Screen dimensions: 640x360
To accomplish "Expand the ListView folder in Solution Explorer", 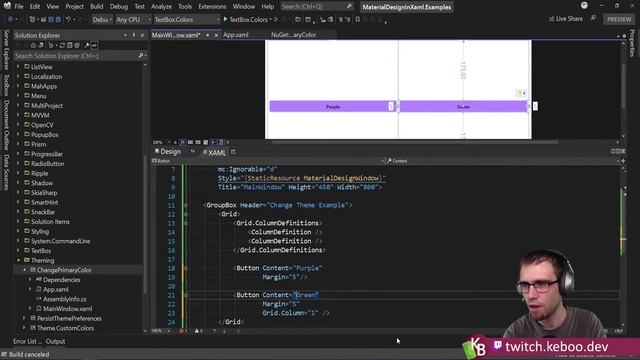I will (x=18, y=67).
